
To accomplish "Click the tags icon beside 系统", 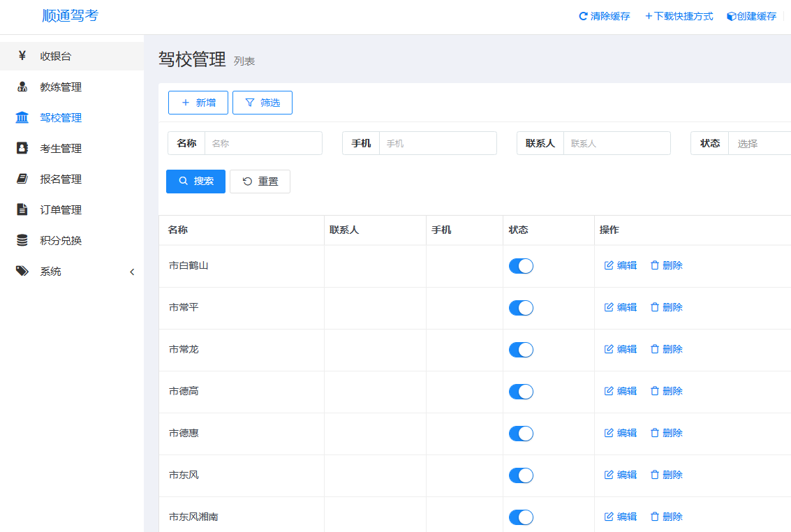I will (22, 272).
